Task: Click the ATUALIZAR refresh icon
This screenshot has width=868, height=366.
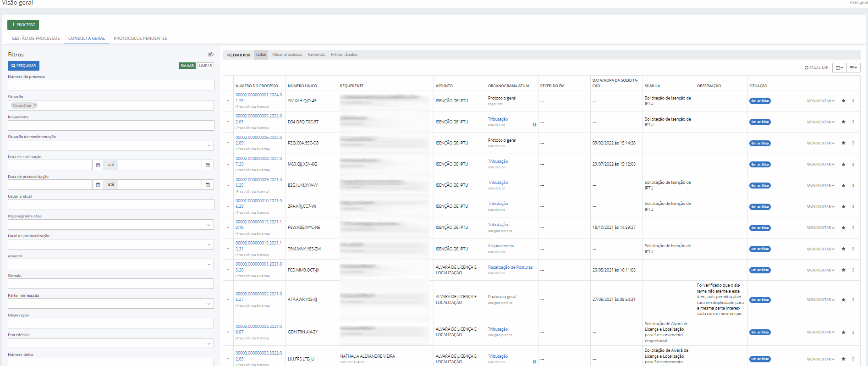Action: click(807, 68)
